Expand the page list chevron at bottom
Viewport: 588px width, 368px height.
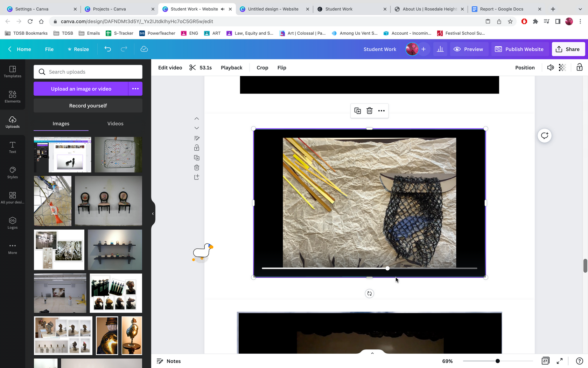(x=372, y=353)
